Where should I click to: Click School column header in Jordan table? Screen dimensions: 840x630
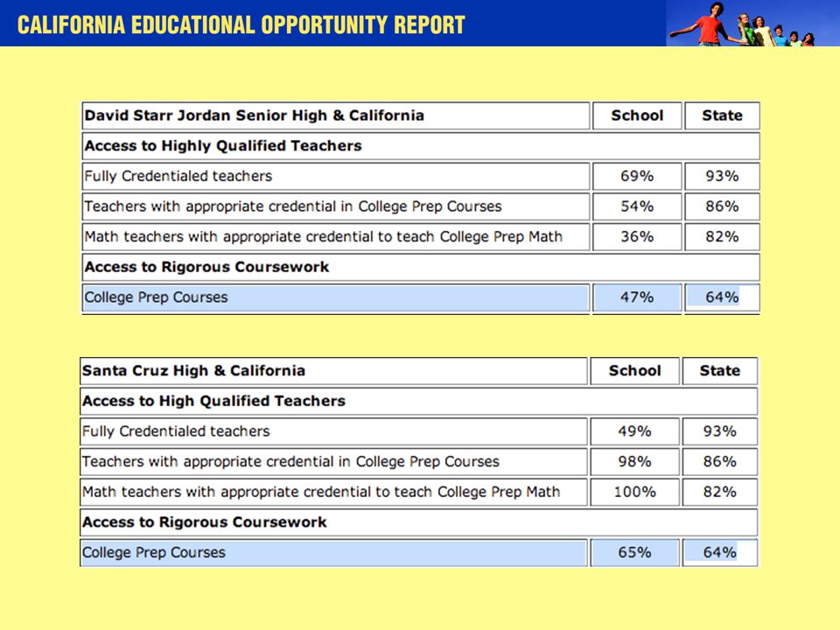tap(637, 115)
